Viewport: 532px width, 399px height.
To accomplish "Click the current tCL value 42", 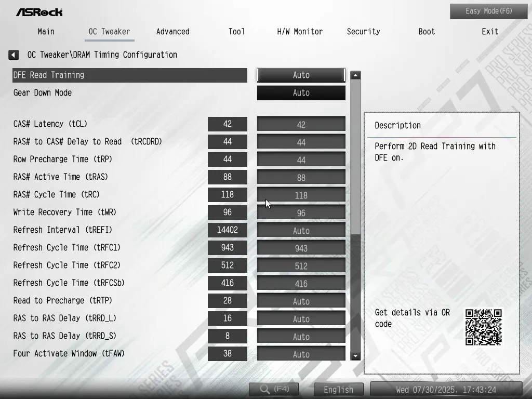I will [x=228, y=124].
